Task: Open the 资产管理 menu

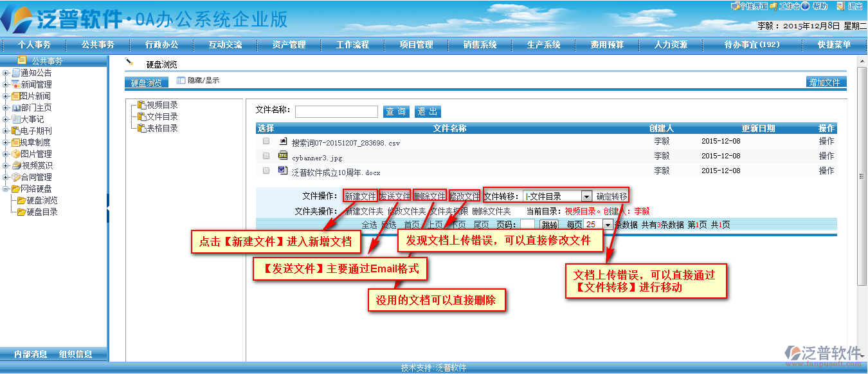Action: (289, 44)
